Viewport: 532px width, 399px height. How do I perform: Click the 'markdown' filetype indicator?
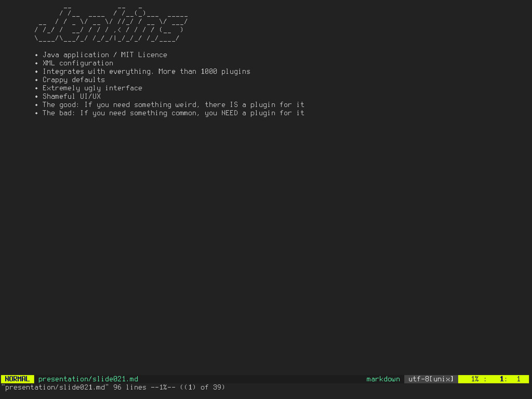[x=383, y=379]
